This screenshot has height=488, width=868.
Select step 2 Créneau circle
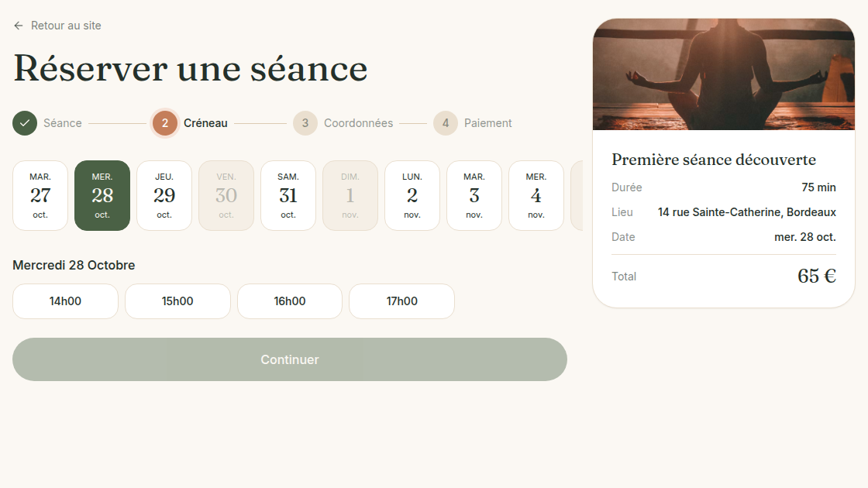[x=165, y=123]
